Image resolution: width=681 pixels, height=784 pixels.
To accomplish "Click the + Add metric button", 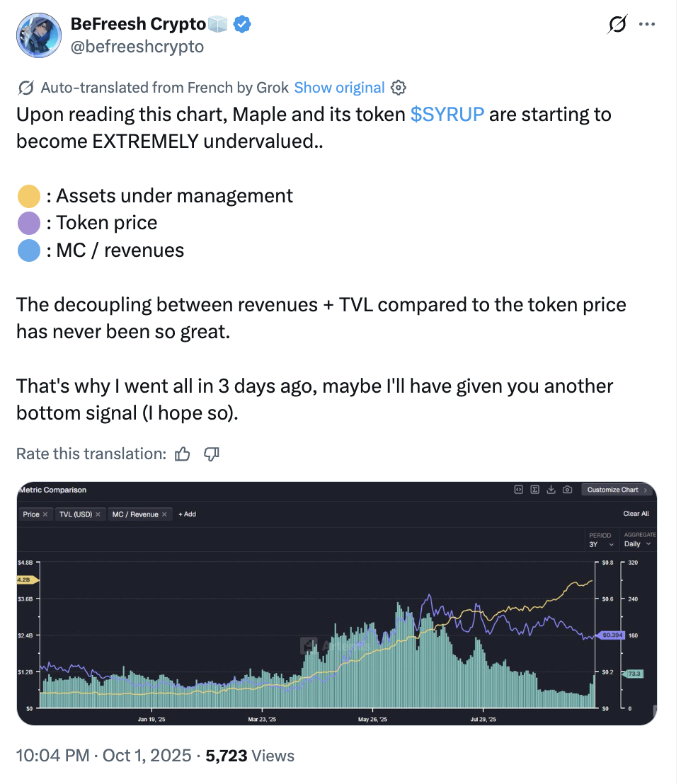I will point(187,514).
